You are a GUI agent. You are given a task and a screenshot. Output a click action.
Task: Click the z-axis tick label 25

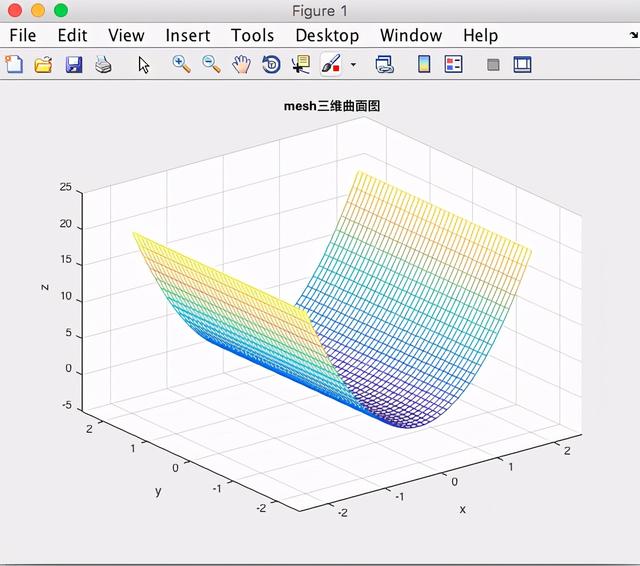pyautogui.click(x=65, y=187)
